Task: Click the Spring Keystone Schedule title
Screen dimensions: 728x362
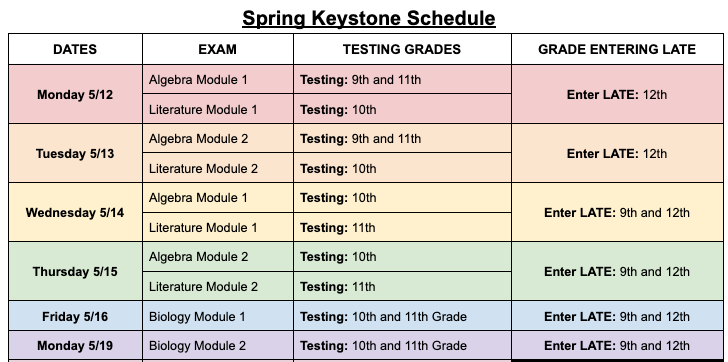Action: tap(369, 19)
